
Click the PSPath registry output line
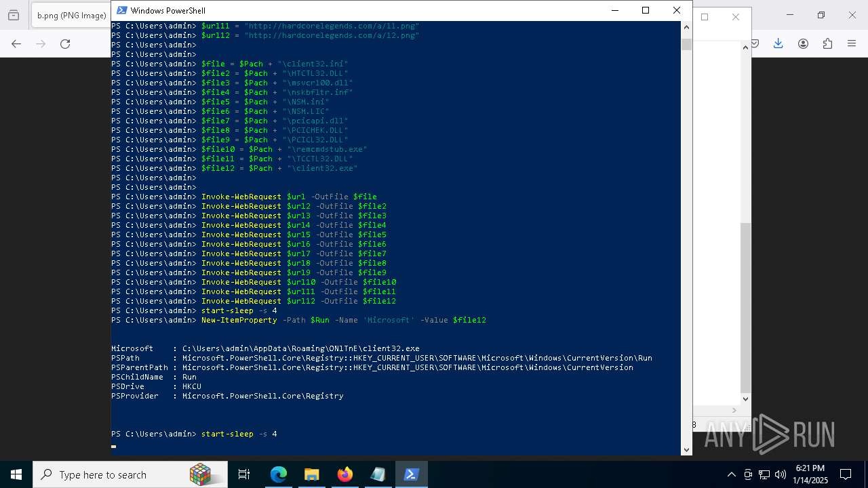click(382, 358)
